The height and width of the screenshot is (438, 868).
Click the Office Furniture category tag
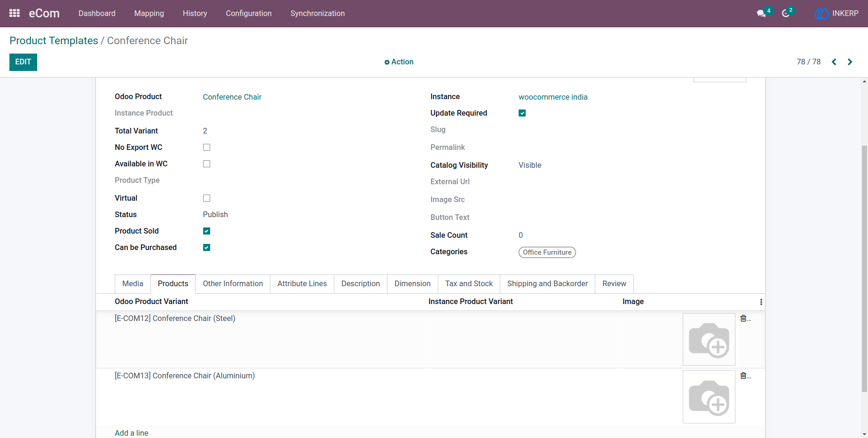pyautogui.click(x=547, y=252)
